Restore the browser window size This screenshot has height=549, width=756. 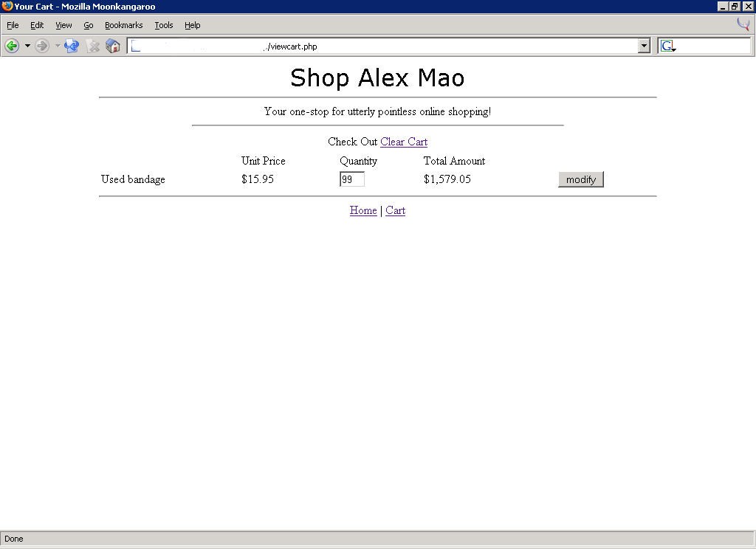(x=735, y=7)
